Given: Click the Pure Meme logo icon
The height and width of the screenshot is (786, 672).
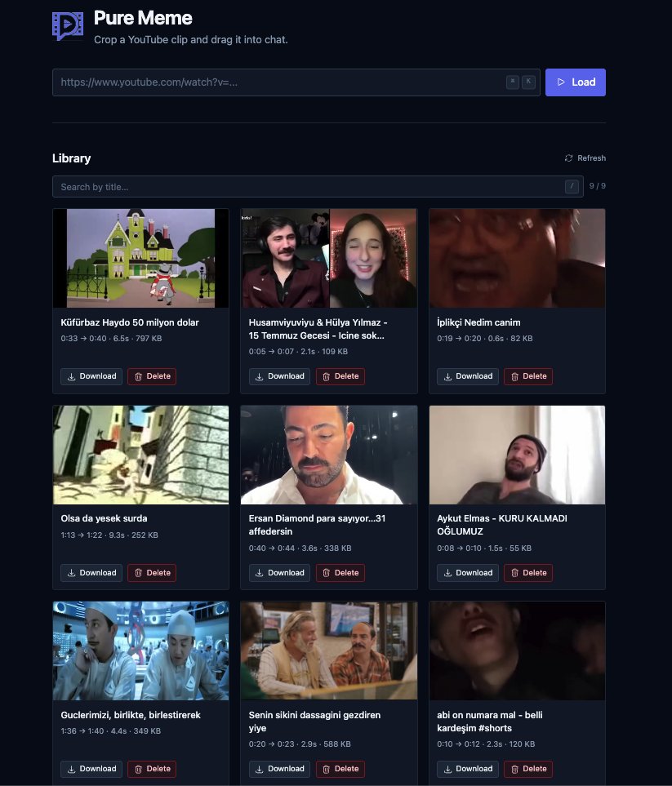Looking at the screenshot, I should (x=68, y=26).
